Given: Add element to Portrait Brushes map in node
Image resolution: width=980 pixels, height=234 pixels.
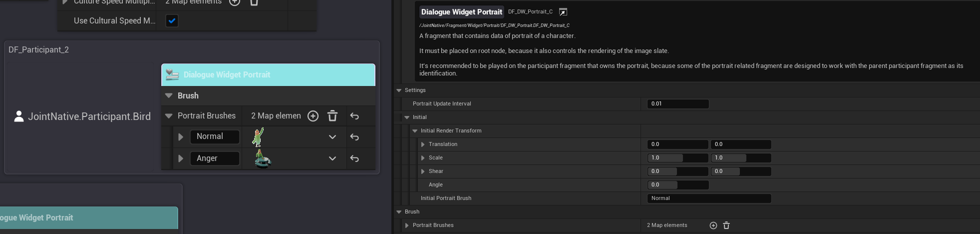Looking at the screenshot, I should tap(313, 116).
